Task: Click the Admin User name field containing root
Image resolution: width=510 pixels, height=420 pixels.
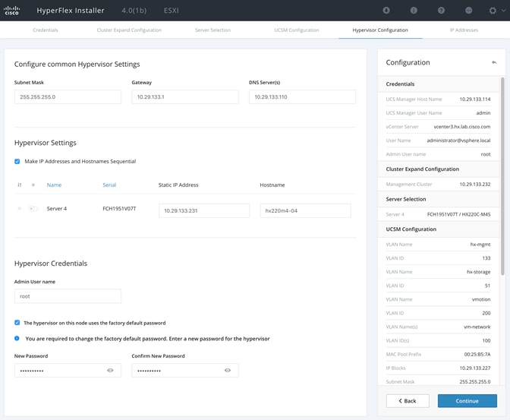Action: click(x=68, y=296)
